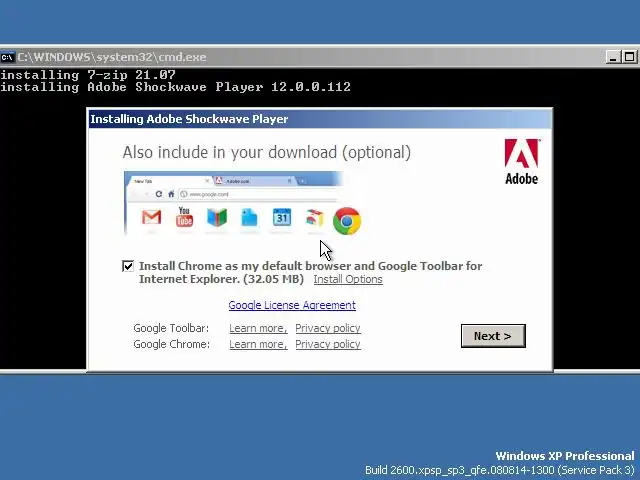Open Google Chrome Privacy policy link

(328, 344)
